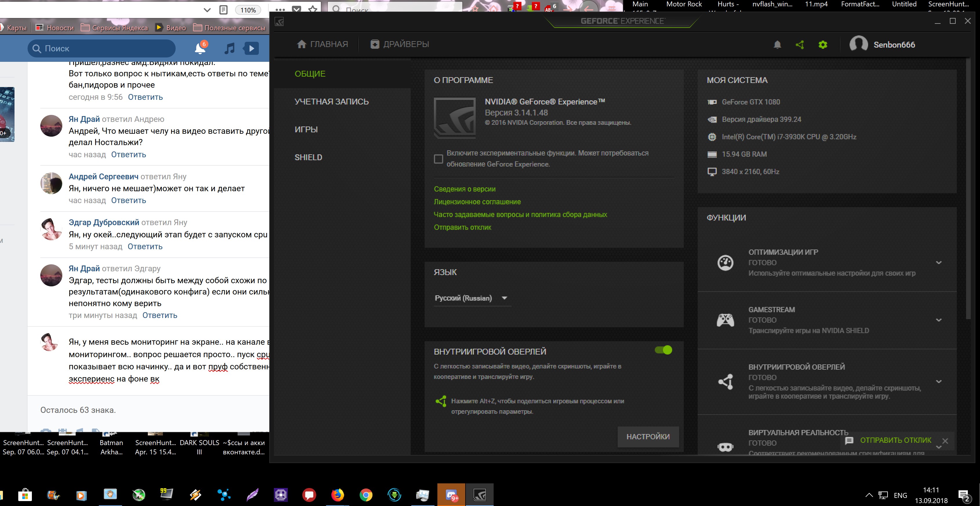Enable experimental features checkbox
The width and height of the screenshot is (980, 506).
click(438, 159)
